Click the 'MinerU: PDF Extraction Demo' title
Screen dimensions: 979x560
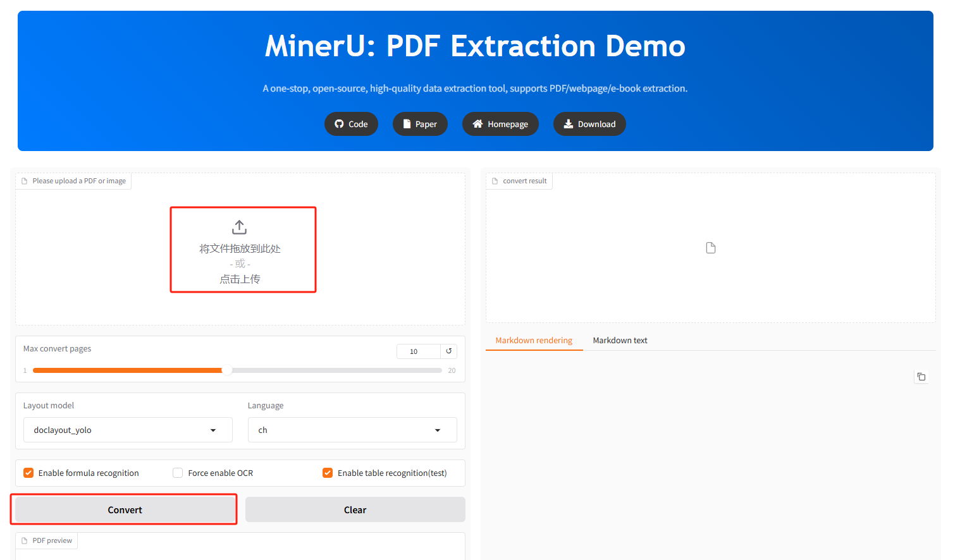pos(475,46)
